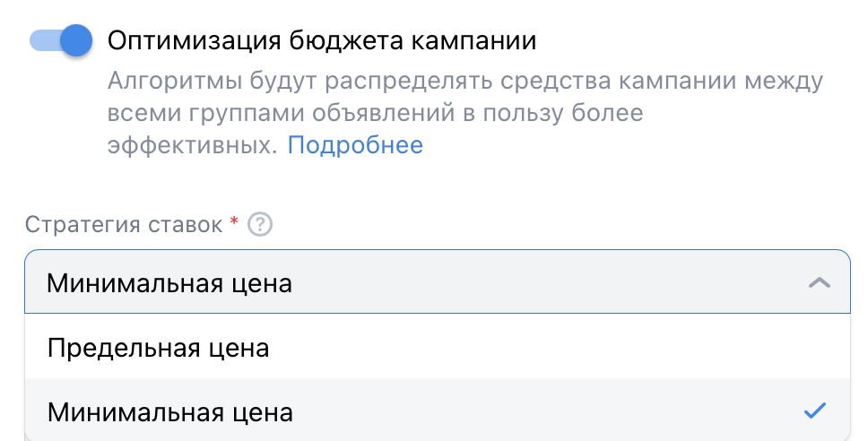Click the light track of the optimization switch
The height and width of the screenshot is (441, 868).
[x=44, y=40]
